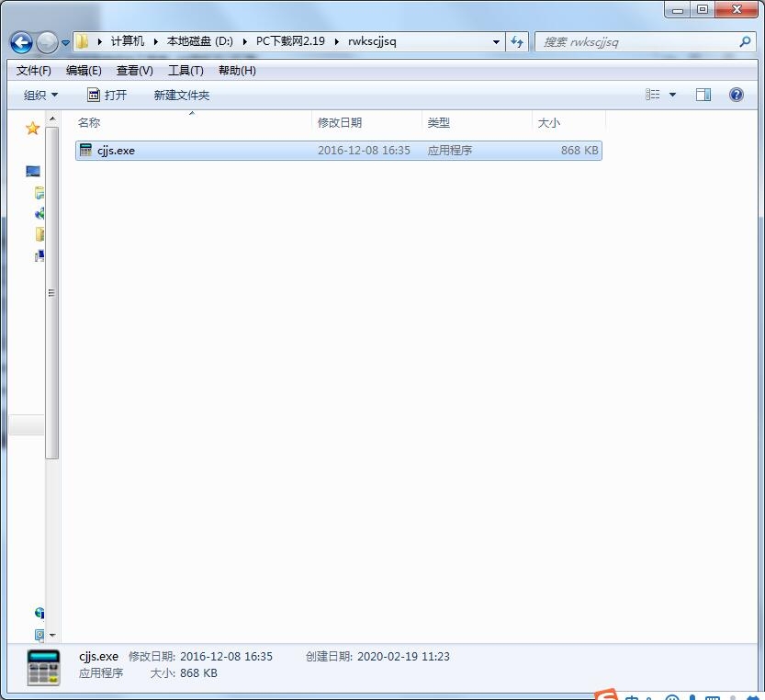Image resolution: width=765 pixels, height=700 pixels.
Task: Expand arrow before 本地磁盘 (D:) in path
Action: click(156, 41)
